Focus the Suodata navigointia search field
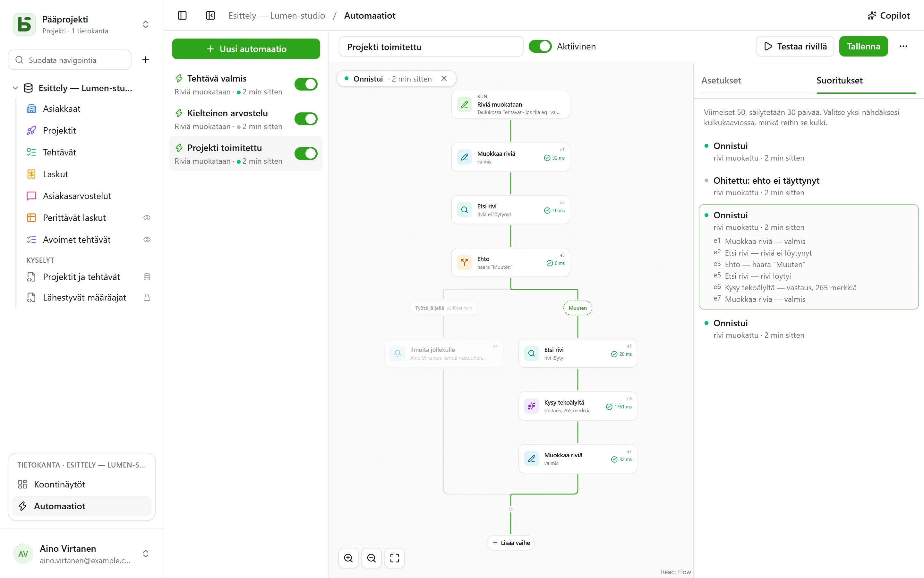 [x=70, y=60]
